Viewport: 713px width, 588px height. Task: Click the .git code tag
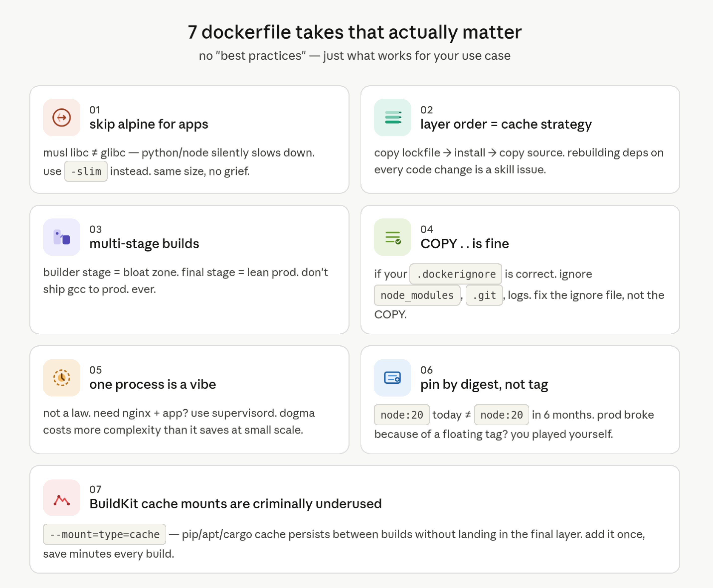(x=484, y=295)
